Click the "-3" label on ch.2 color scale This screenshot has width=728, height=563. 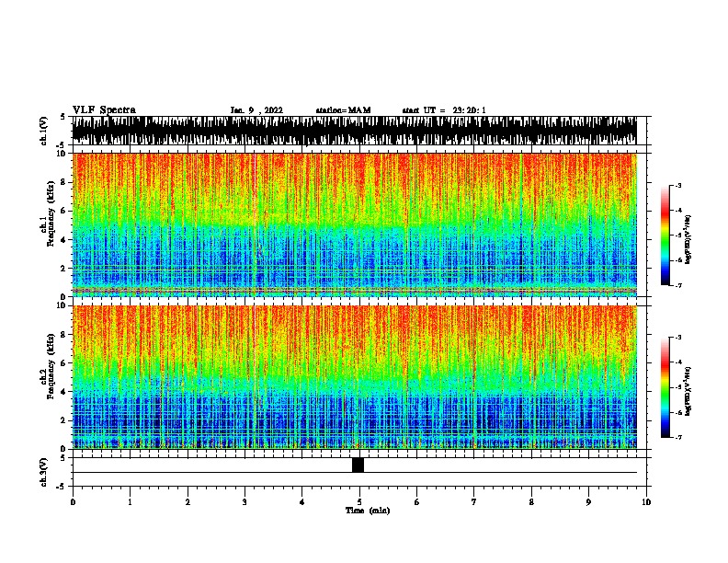677,338
